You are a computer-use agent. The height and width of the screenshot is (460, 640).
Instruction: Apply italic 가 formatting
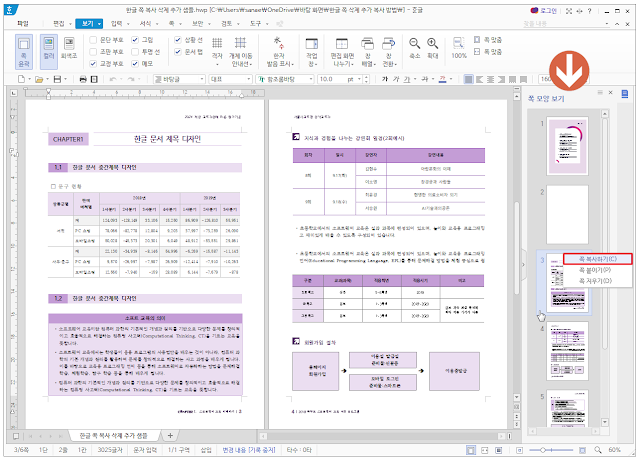[396, 79]
